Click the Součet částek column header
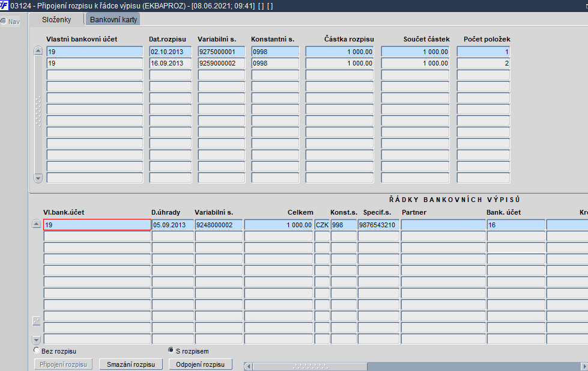The width and height of the screenshot is (588, 371). pyautogui.click(x=426, y=39)
